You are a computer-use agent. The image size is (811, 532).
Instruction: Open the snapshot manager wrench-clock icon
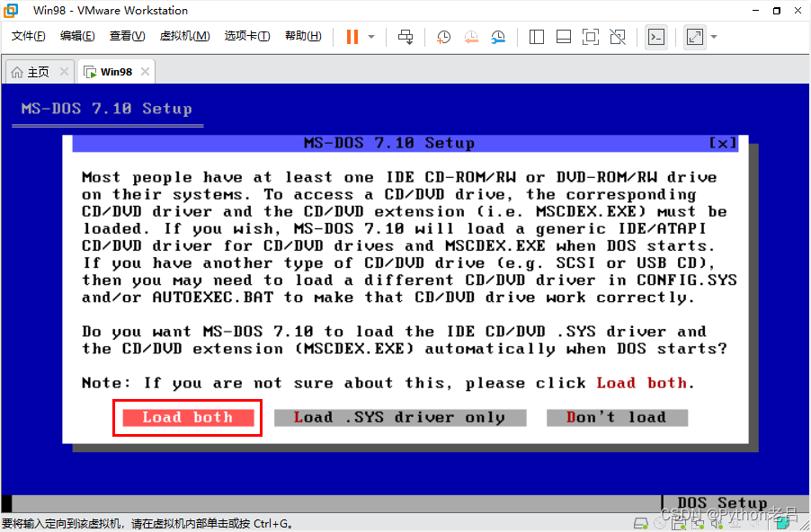[498, 37]
